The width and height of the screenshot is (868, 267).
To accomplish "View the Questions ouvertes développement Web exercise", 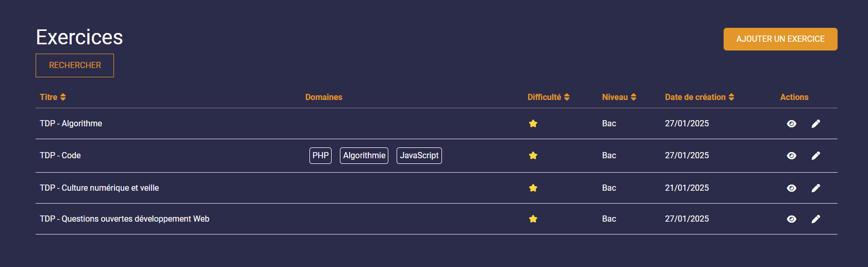I will (x=792, y=219).
